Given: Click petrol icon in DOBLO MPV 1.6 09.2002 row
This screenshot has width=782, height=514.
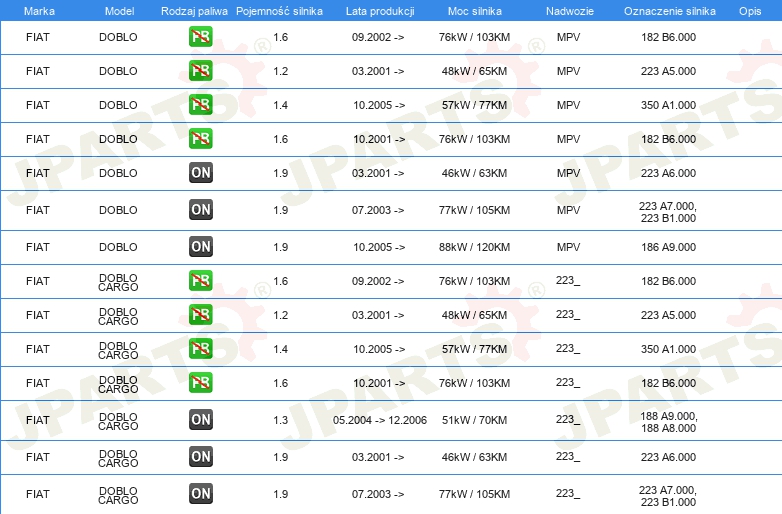Looking at the screenshot, I should tap(200, 37).
